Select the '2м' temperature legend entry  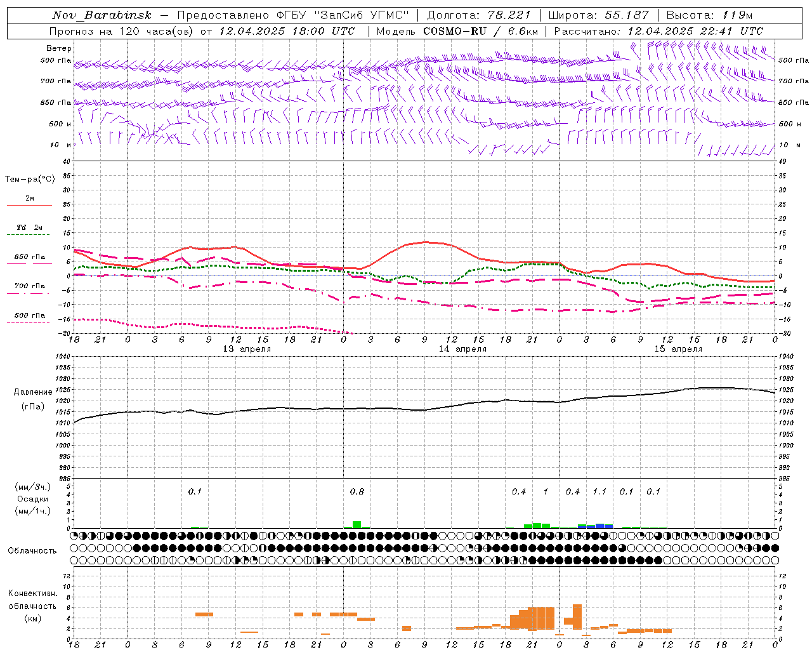[30, 199]
